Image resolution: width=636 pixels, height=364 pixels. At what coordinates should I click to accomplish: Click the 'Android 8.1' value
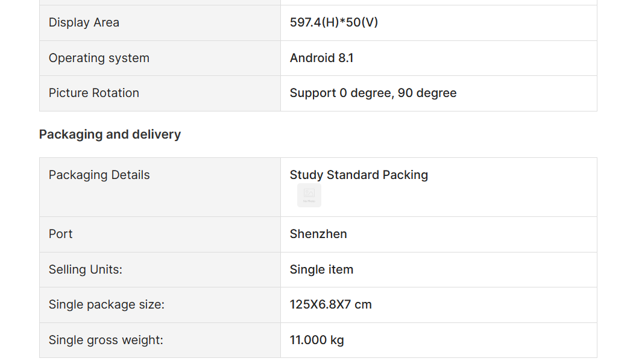[x=321, y=58]
